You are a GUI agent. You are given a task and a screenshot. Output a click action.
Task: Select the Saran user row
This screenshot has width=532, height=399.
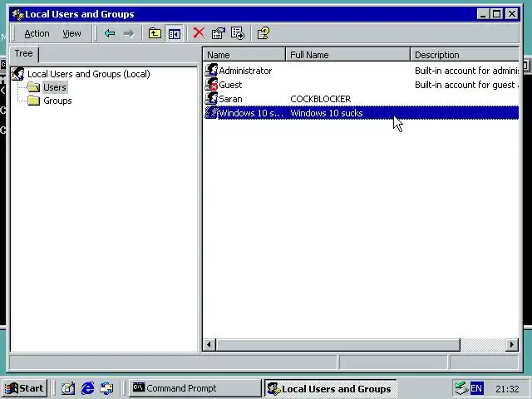tap(361, 99)
